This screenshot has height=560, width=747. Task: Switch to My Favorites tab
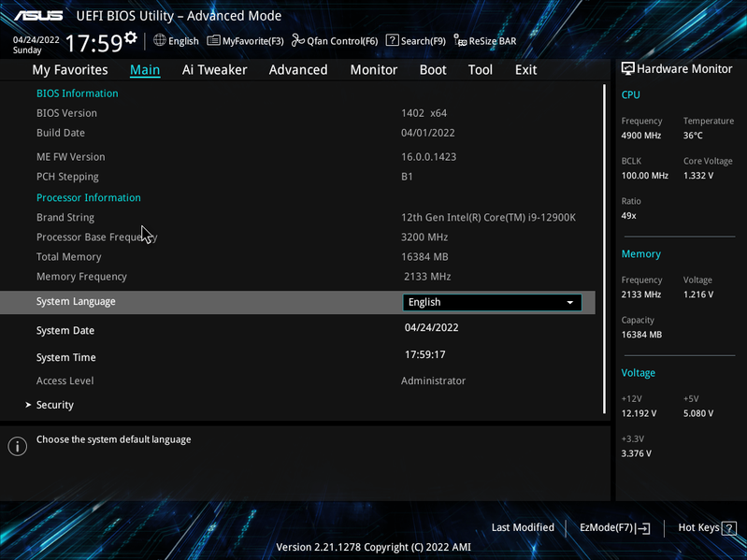coord(70,70)
